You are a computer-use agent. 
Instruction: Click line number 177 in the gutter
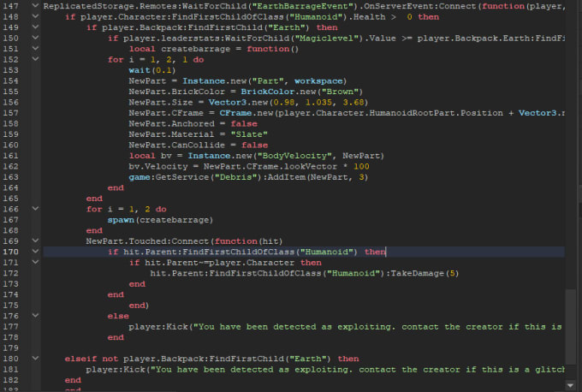pyautogui.click(x=11, y=327)
